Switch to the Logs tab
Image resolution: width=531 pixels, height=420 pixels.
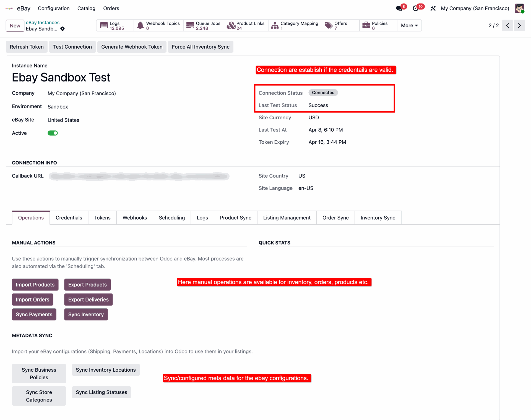click(x=202, y=218)
